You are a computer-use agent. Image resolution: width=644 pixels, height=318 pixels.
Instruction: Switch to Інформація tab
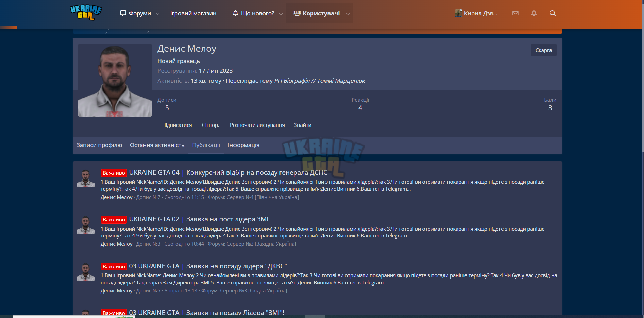coord(243,145)
